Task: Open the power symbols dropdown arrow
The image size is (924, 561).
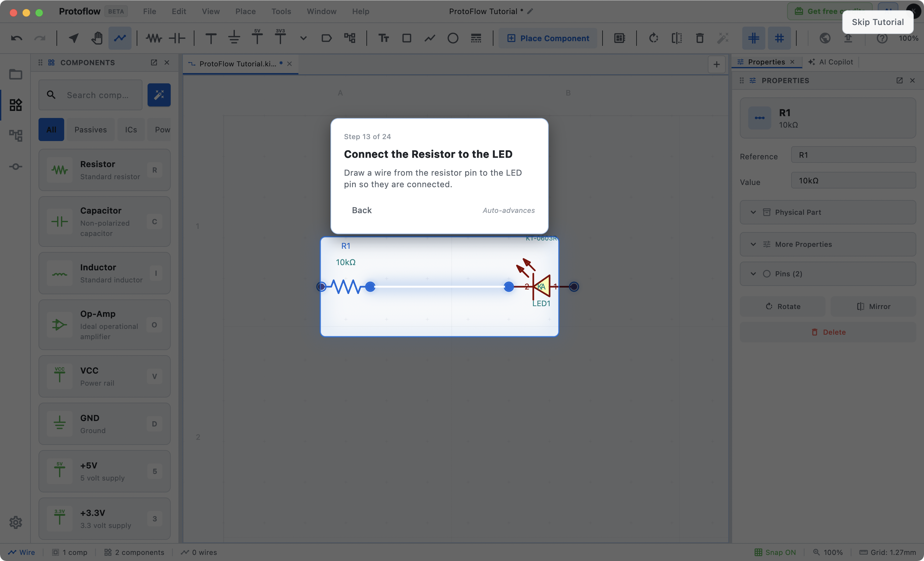Action: coord(304,38)
